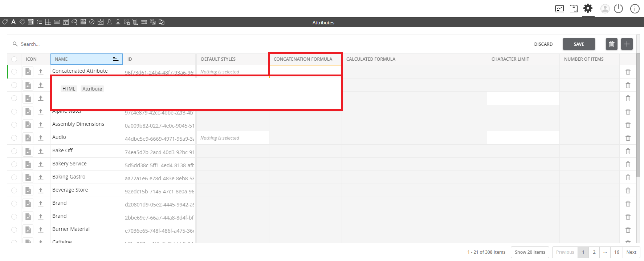Click the ID '74ea5d2b-2ac4-40d3-92bc-91'
This screenshot has height=261, width=644.
point(159,152)
